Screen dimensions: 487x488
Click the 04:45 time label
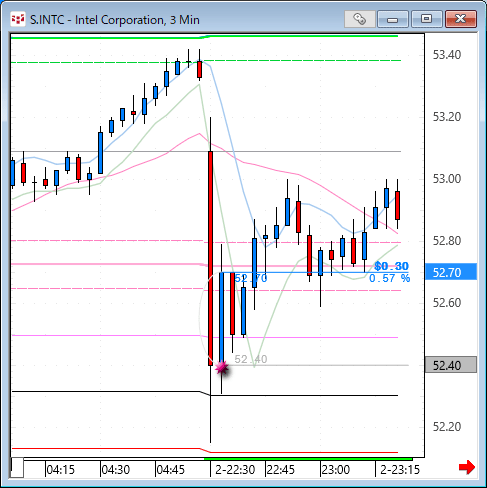[170, 470]
